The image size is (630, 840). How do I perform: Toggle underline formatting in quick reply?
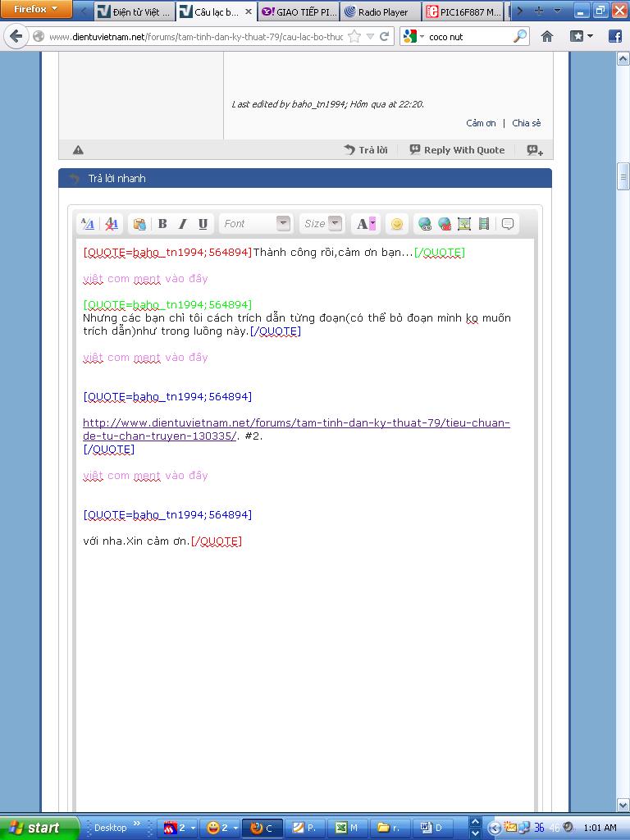[203, 224]
